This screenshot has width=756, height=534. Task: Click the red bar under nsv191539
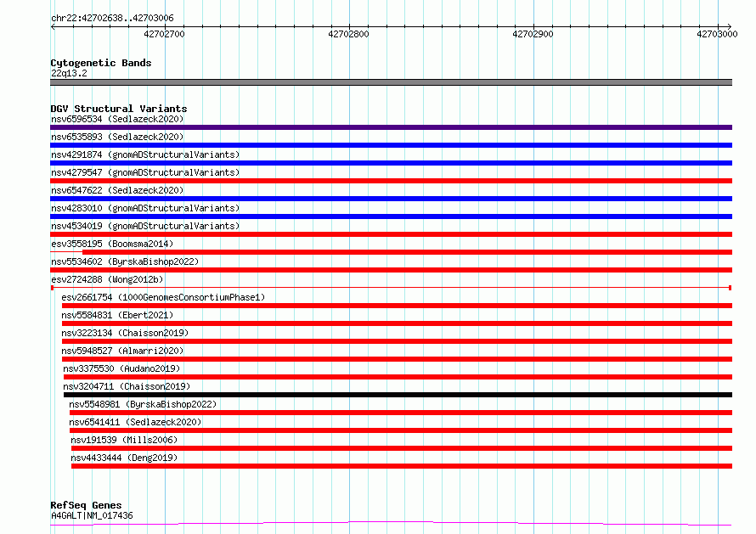(402, 448)
